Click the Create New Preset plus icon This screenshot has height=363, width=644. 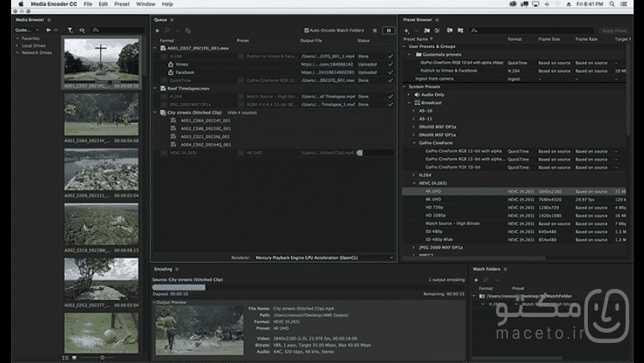coord(406,30)
